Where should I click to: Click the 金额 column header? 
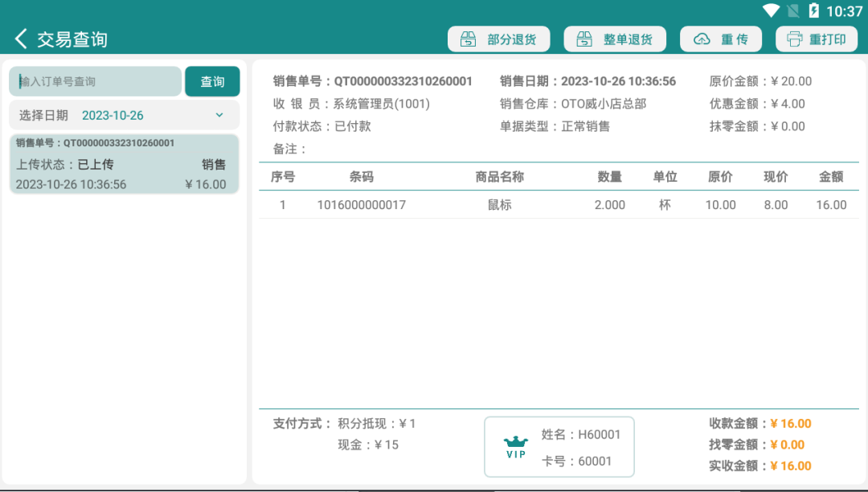coord(830,177)
